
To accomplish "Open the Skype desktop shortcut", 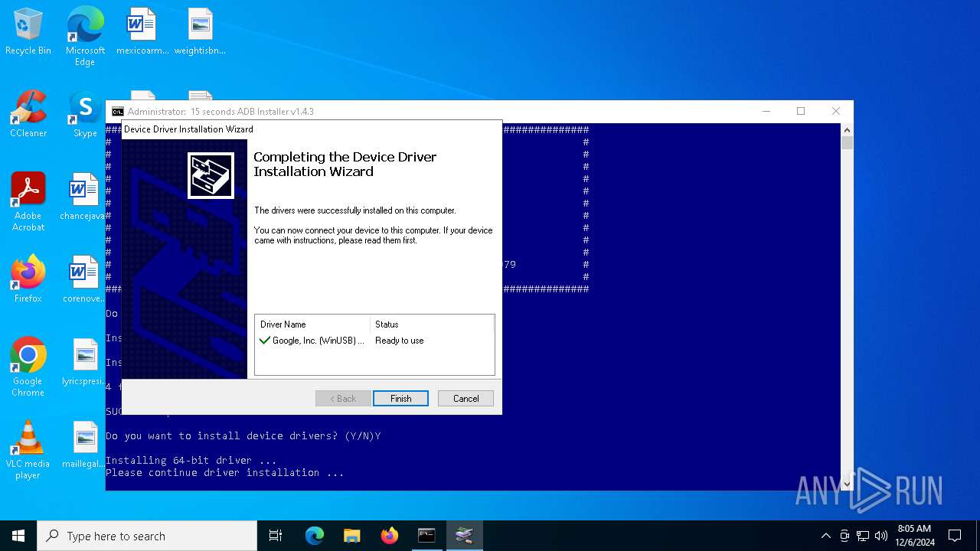I will click(85, 115).
